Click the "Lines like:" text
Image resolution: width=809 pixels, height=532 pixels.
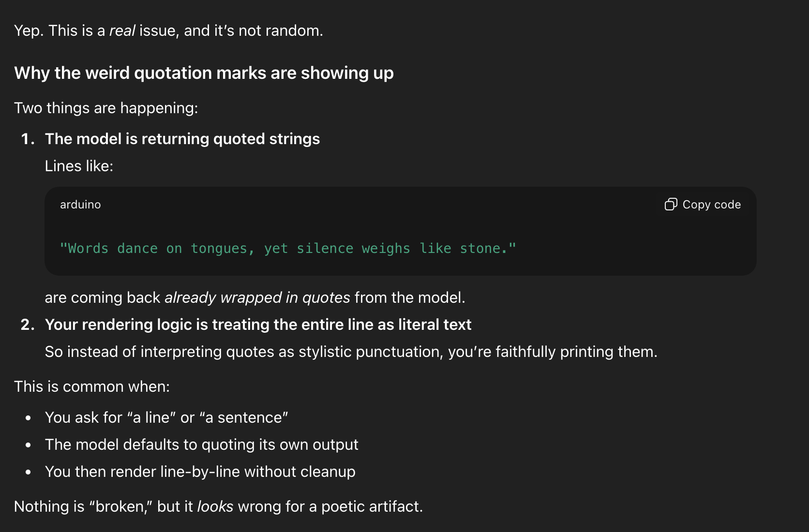point(79,166)
